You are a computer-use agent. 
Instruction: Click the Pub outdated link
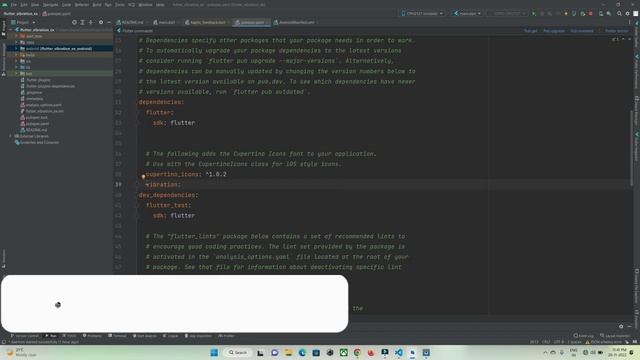[582, 31]
